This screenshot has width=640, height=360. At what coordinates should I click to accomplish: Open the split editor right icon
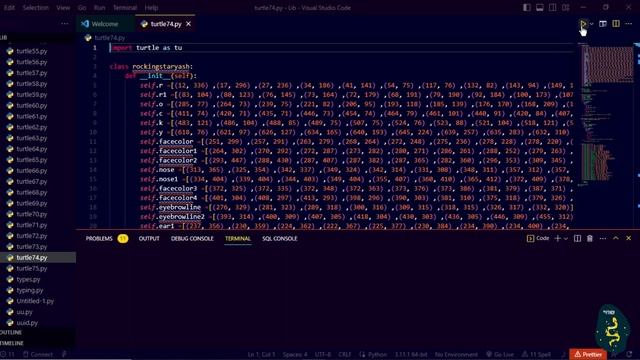point(616,24)
